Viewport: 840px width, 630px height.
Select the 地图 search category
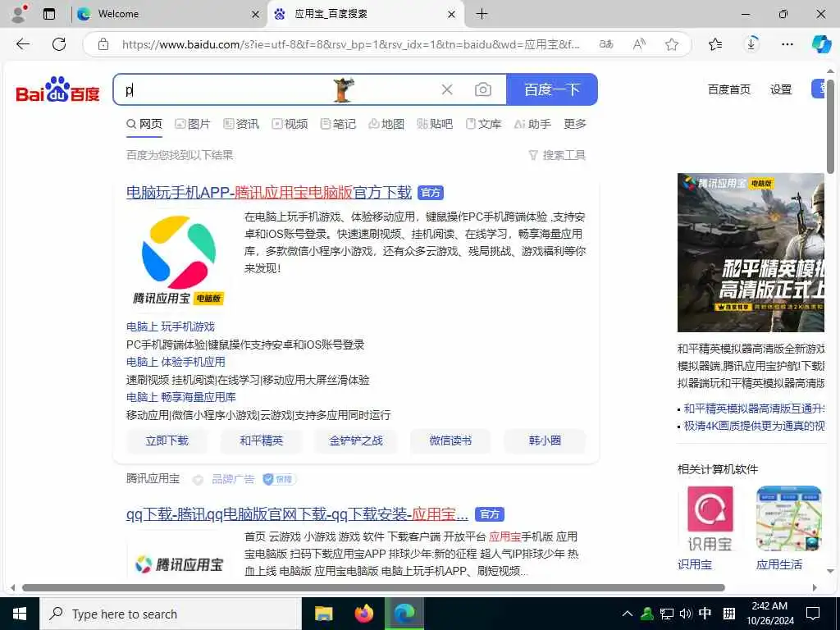386,125
